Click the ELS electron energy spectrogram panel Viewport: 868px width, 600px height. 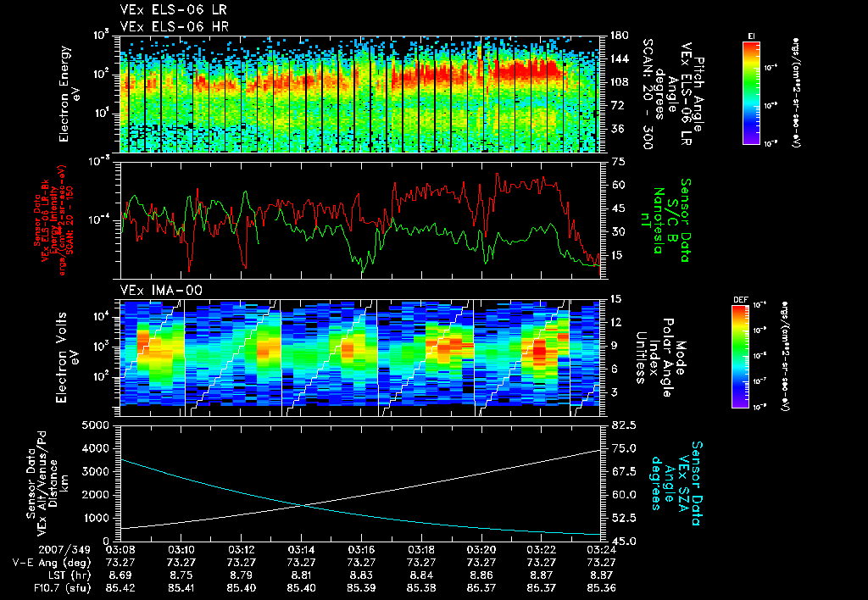360,94
